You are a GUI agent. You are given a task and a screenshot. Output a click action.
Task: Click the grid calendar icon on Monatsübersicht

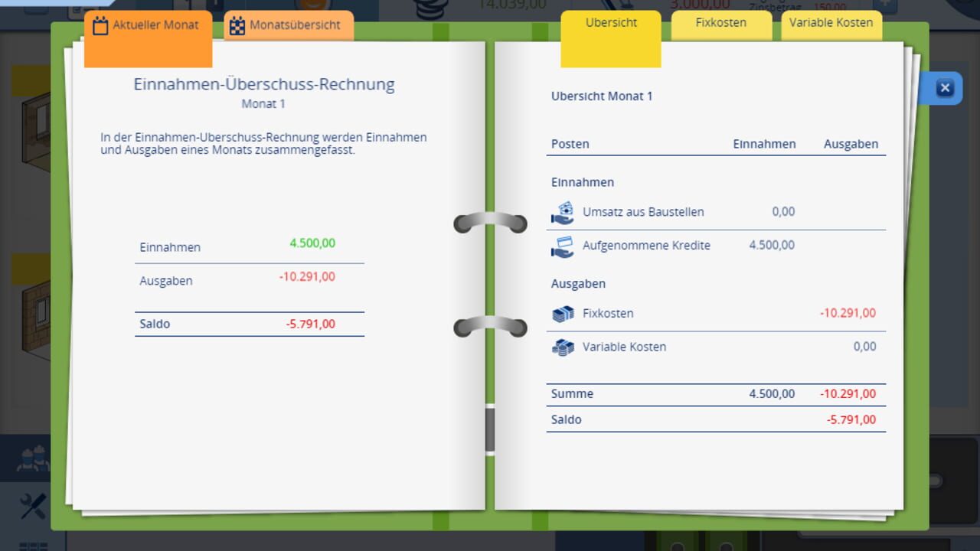tap(238, 25)
